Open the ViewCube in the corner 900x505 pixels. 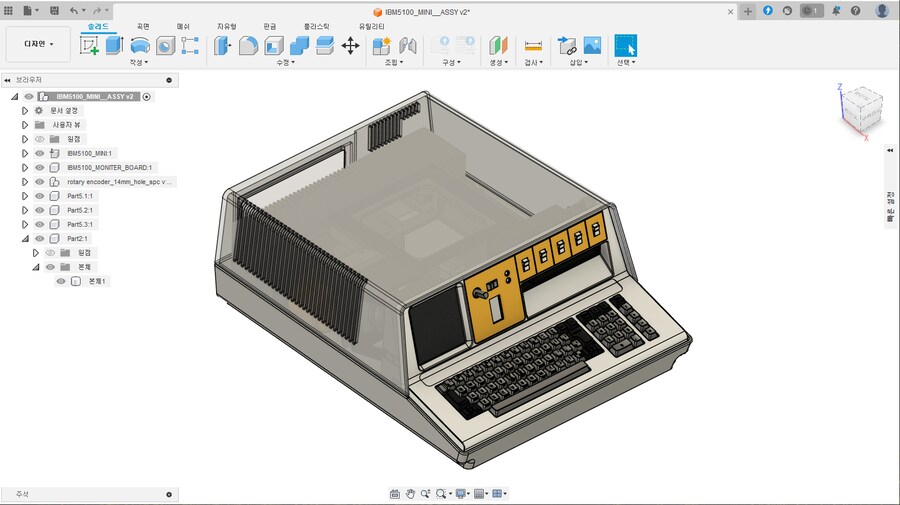pos(860,107)
